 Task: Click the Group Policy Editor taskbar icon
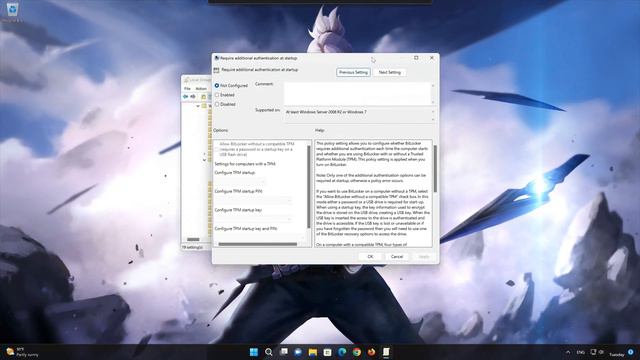pos(386,352)
